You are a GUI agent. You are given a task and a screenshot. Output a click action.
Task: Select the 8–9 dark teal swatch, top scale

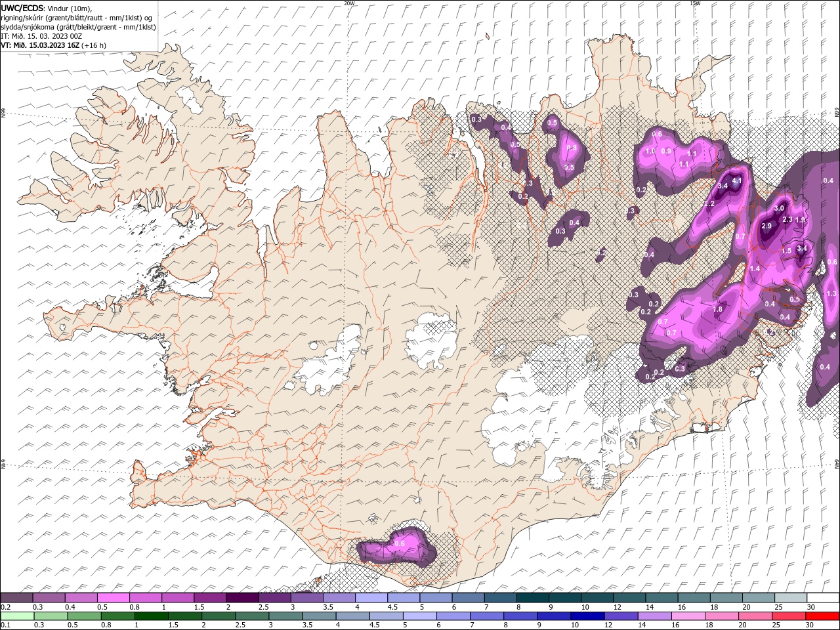pos(533,598)
